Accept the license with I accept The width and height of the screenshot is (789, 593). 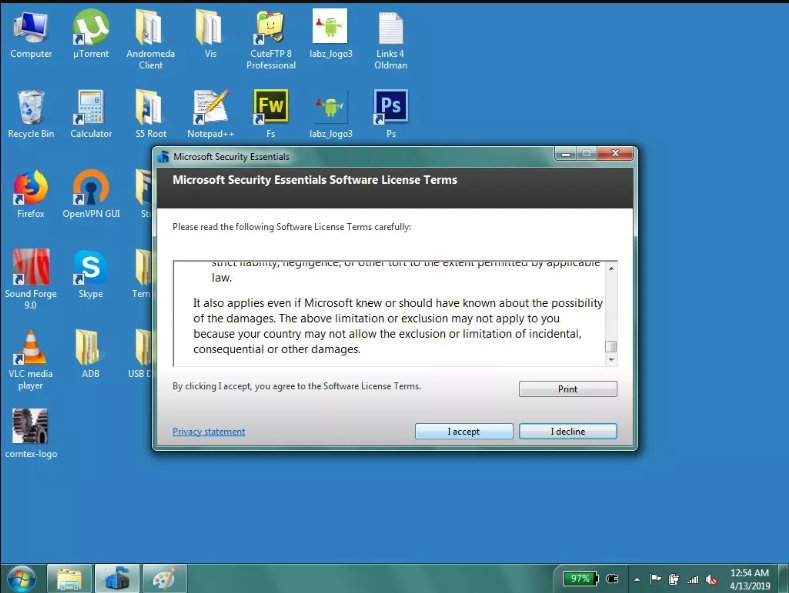coord(464,431)
